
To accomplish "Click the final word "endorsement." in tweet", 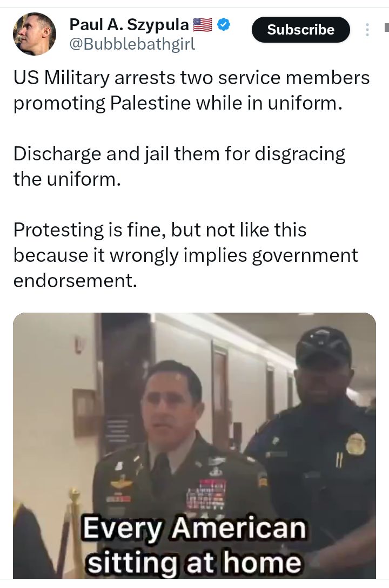I will (x=76, y=280).
